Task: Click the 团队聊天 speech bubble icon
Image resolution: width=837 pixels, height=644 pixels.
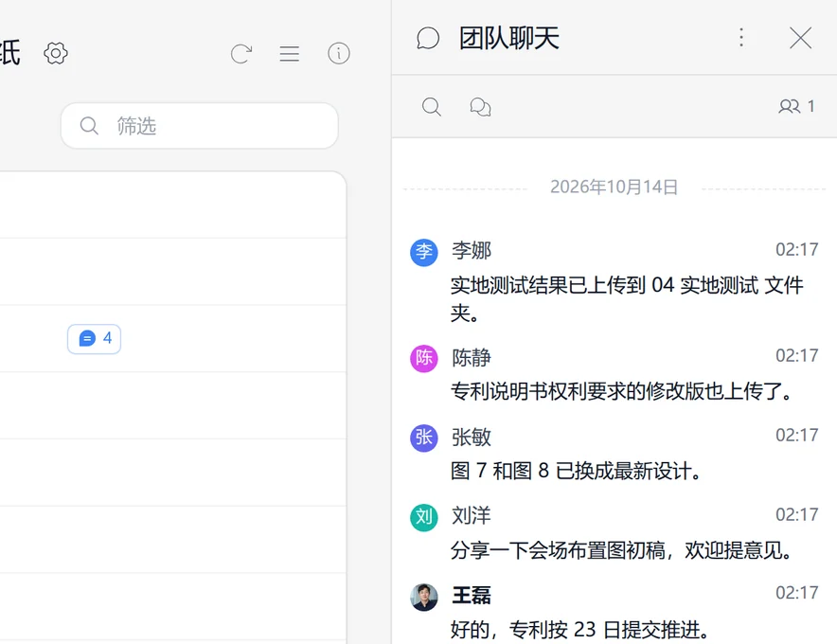Action: click(428, 39)
